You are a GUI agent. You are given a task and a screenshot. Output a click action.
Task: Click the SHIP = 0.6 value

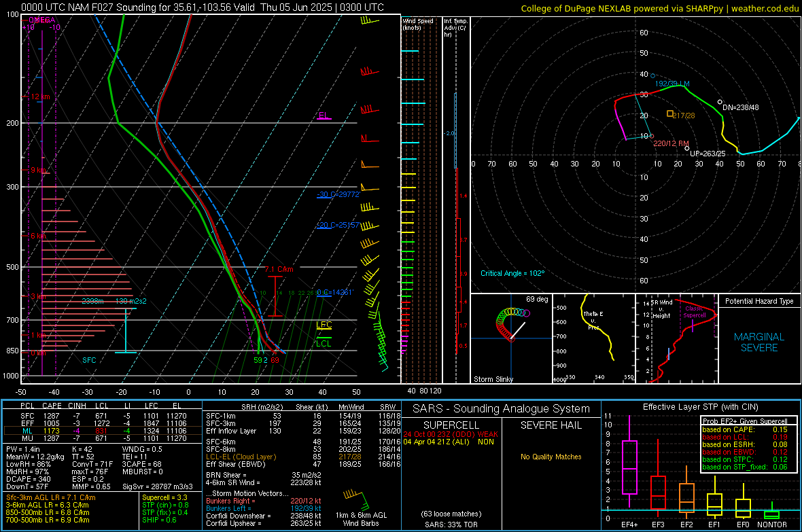[x=159, y=520]
